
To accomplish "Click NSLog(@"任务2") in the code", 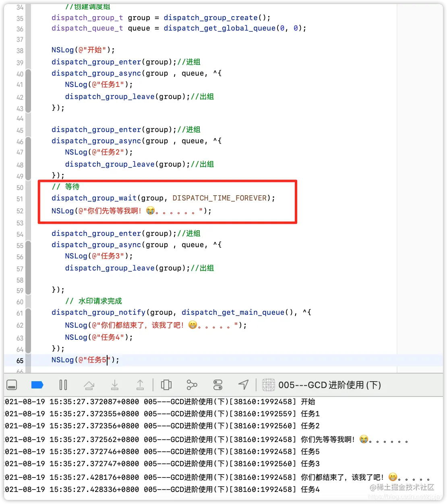I will (99, 152).
